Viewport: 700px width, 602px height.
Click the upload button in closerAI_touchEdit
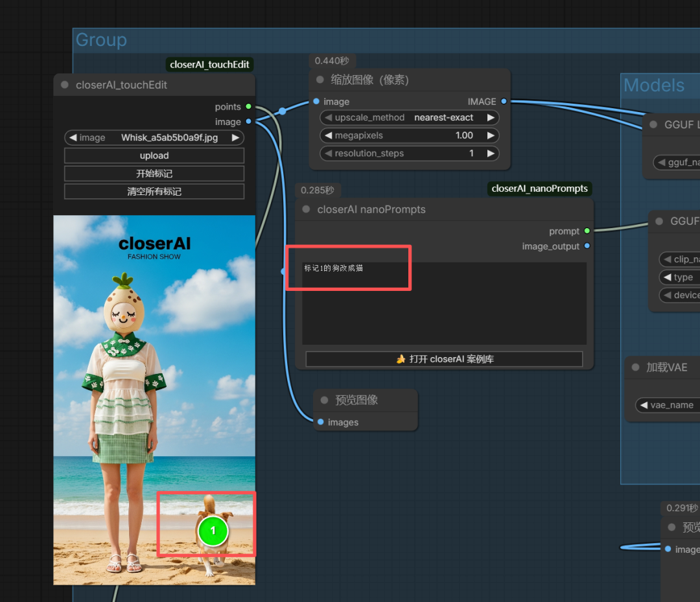(154, 156)
